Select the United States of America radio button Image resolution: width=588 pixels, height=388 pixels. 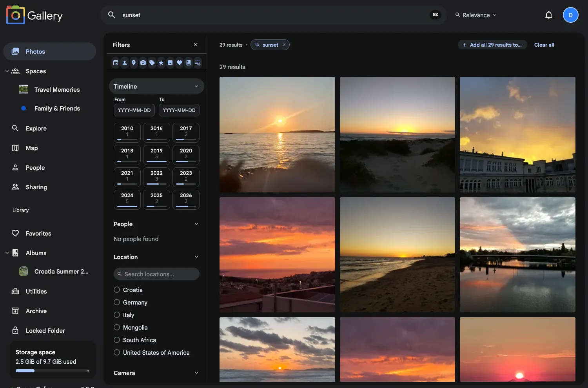(x=117, y=352)
